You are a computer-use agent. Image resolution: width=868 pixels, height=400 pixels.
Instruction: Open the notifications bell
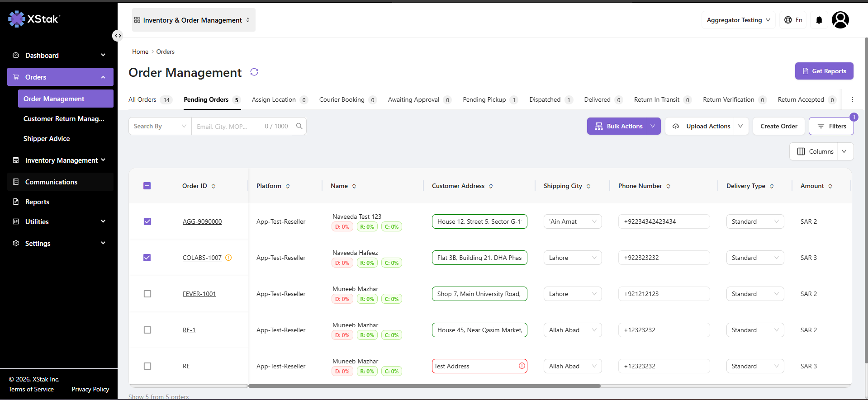819,20
